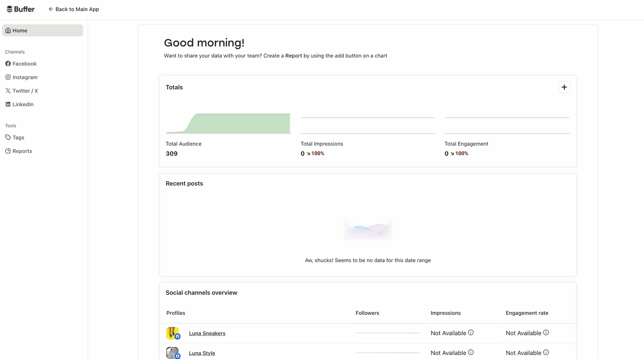Open the Luna Sneakers profile link
This screenshot has width=644, height=359.
click(207, 333)
